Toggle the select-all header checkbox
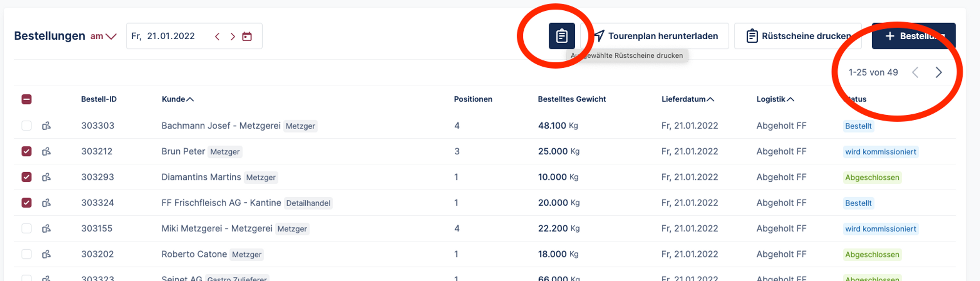 tap(26, 100)
